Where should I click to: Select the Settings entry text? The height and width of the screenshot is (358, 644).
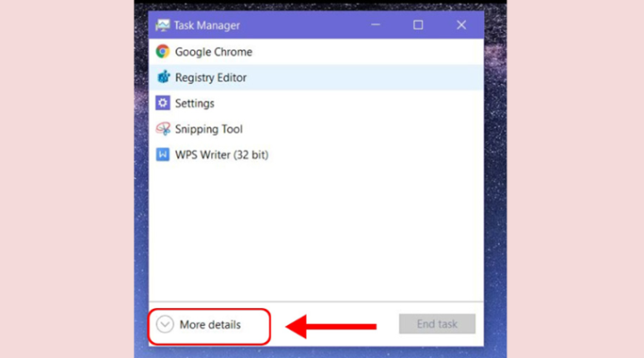[x=195, y=104]
